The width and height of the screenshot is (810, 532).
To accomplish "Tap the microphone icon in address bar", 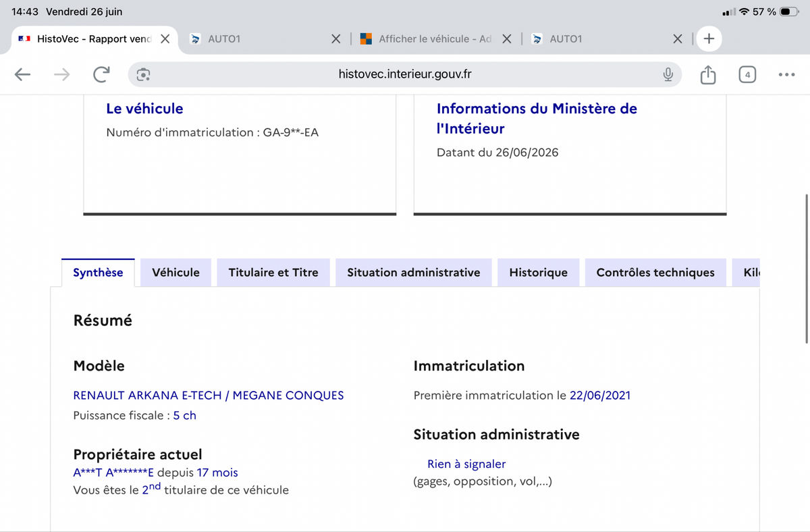I will (x=668, y=74).
